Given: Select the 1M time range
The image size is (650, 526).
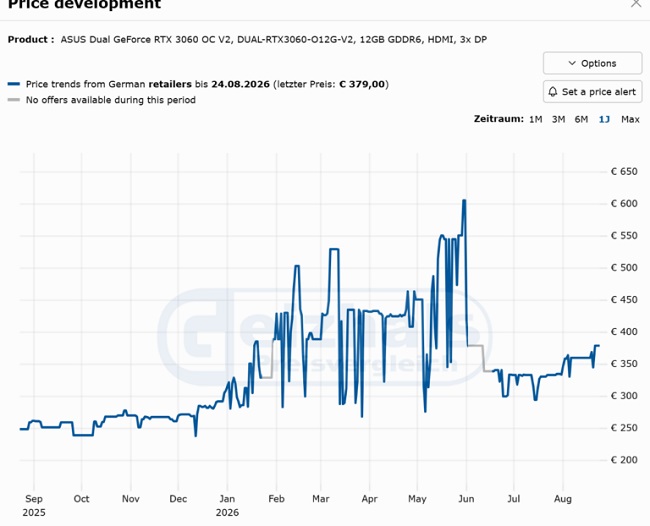Looking at the screenshot, I should click(x=536, y=119).
